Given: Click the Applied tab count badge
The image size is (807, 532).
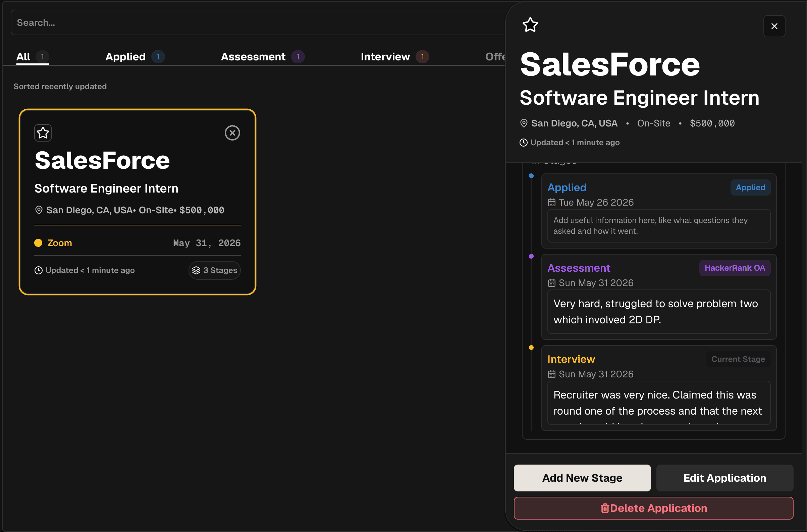Looking at the screenshot, I should point(158,57).
